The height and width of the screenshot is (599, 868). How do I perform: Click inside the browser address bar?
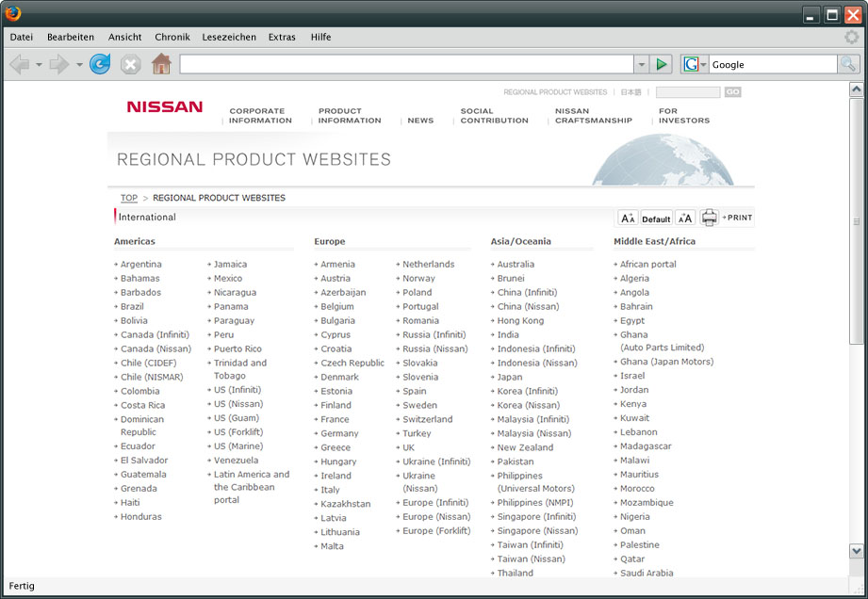click(x=406, y=64)
